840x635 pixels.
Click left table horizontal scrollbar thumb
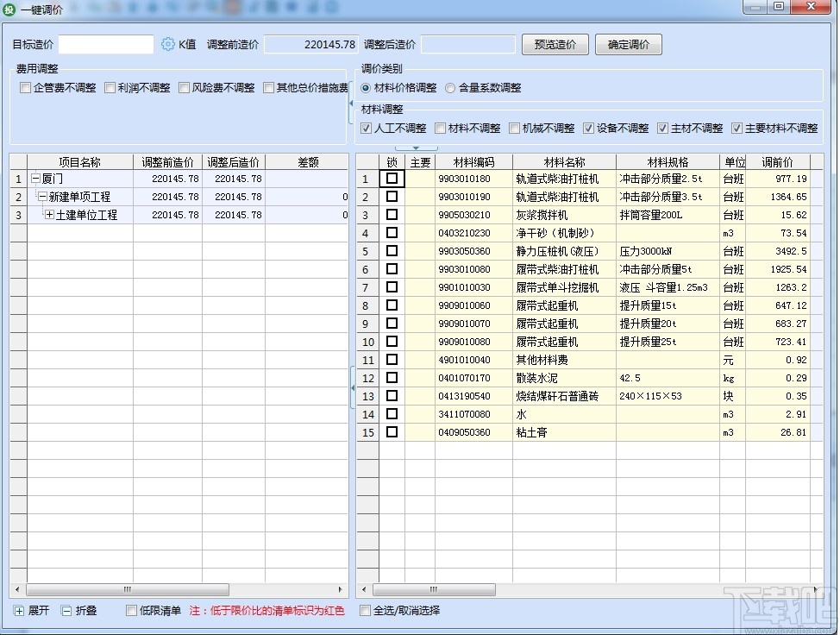128,589
